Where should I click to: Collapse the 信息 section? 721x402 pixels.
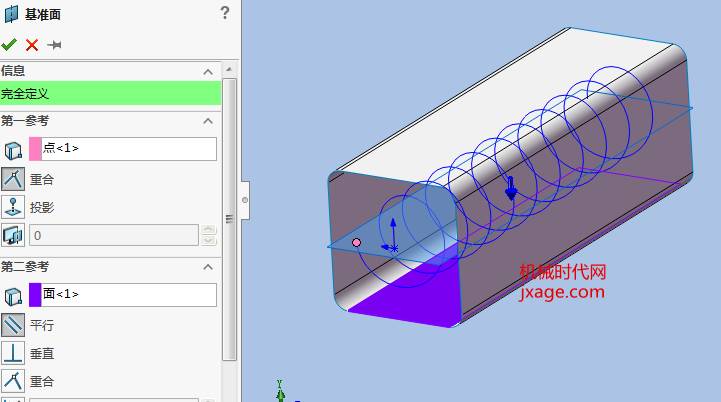pos(208,72)
